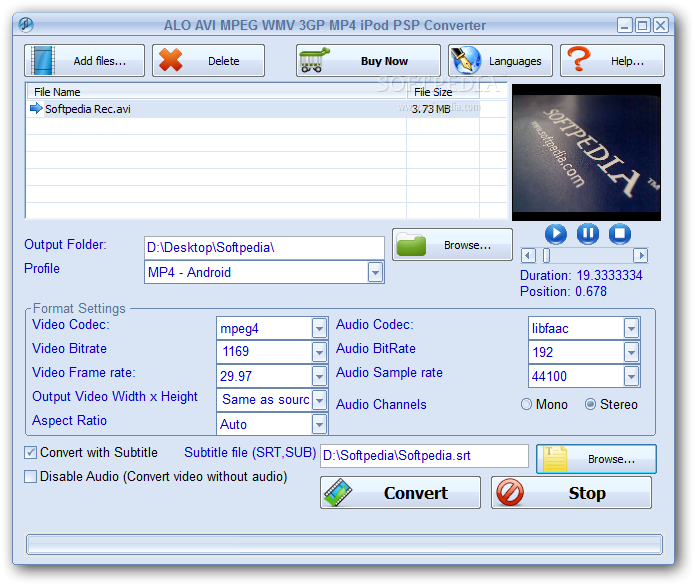This screenshot has width=695, height=585.
Task: Click the blue arrow icon beside Softpedia Rec.avi
Action: (x=35, y=108)
